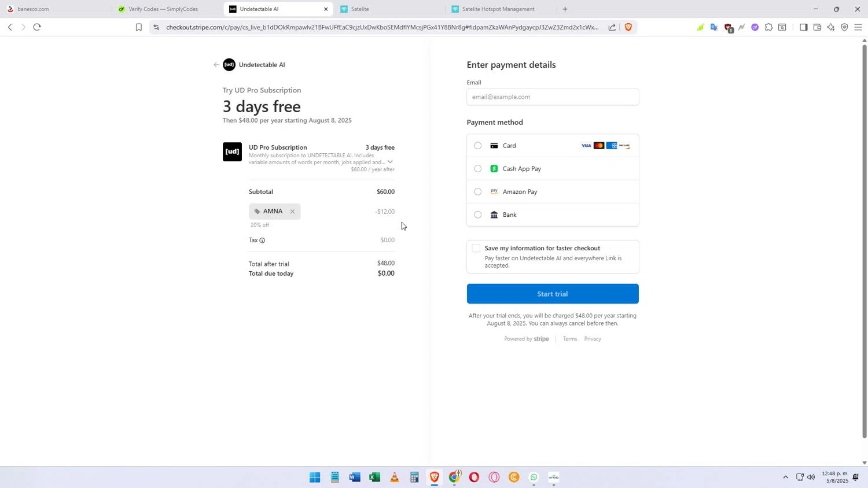Image resolution: width=868 pixels, height=488 pixels.
Task: Show tax information tooltip icon
Action: click(x=262, y=241)
